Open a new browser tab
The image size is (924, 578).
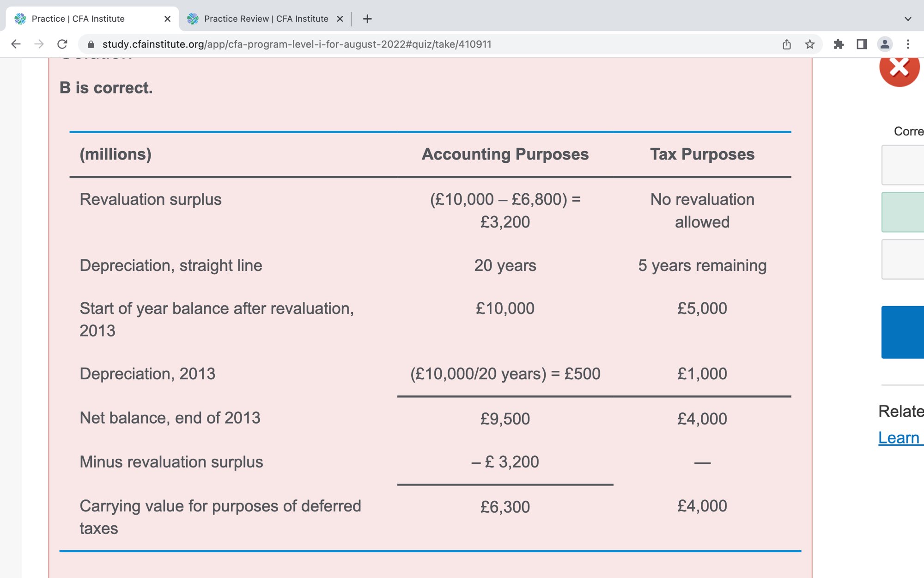click(x=367, y=19)
